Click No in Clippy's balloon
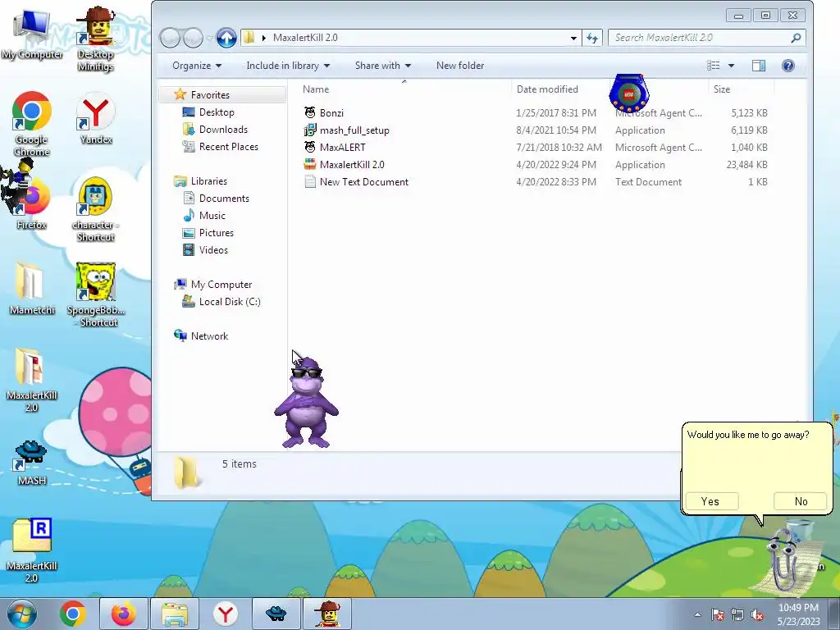 coord(801,501)
